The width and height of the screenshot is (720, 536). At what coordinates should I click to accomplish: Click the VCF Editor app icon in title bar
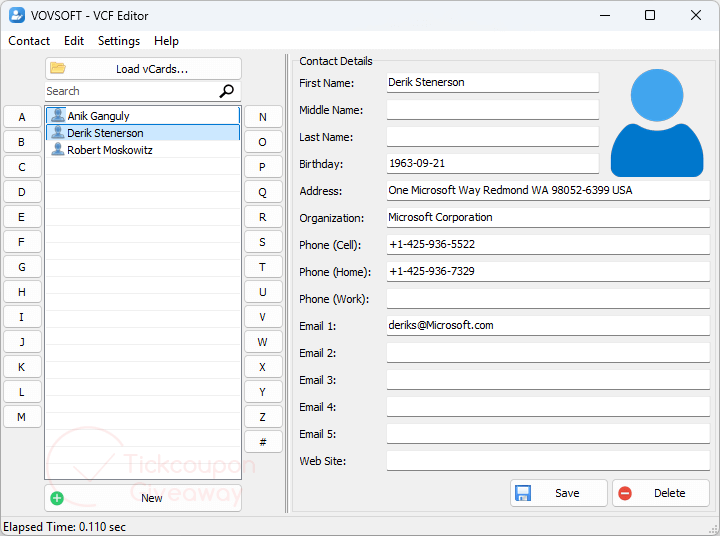[x=17, y=15]
